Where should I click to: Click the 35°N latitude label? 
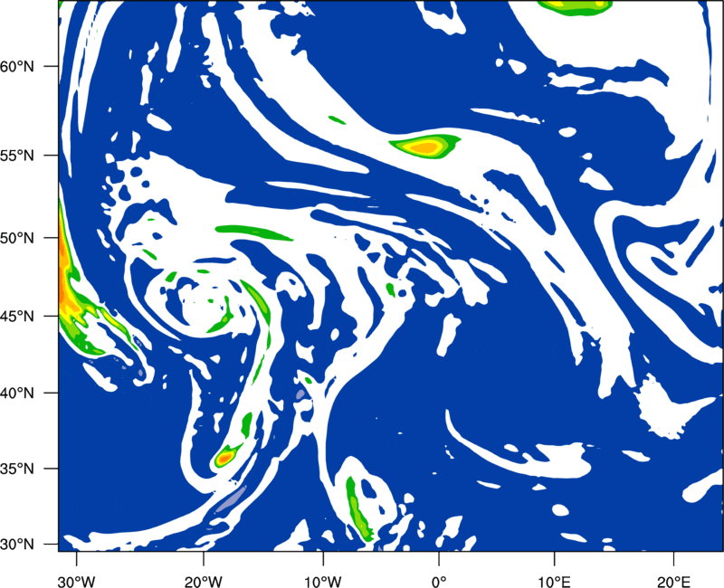[17, 469]
